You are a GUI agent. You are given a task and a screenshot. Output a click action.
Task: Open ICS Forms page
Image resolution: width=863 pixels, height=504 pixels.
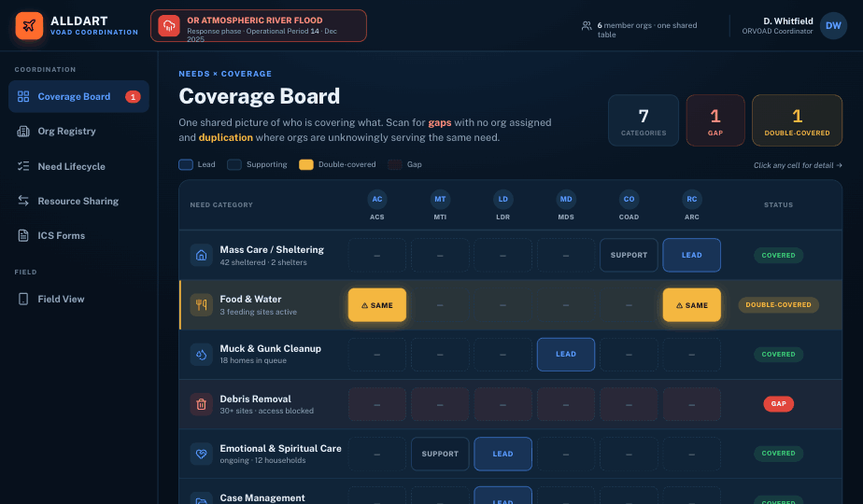78,235
